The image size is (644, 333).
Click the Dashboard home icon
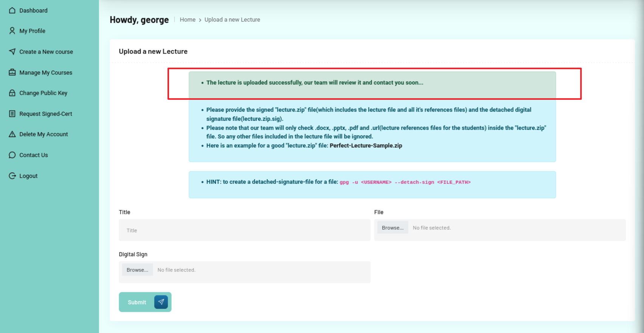point(12,11)
